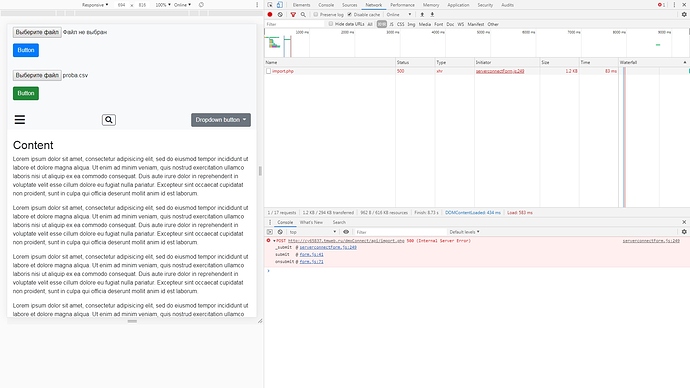Open the Default levels dropdown in console
The image size is (690, 388).
(464, 232)
